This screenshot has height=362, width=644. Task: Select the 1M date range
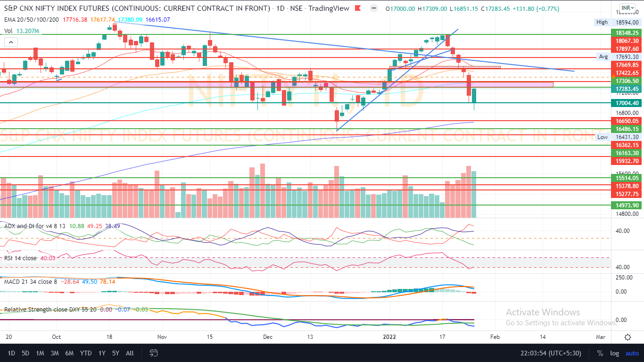coord(40,353)
